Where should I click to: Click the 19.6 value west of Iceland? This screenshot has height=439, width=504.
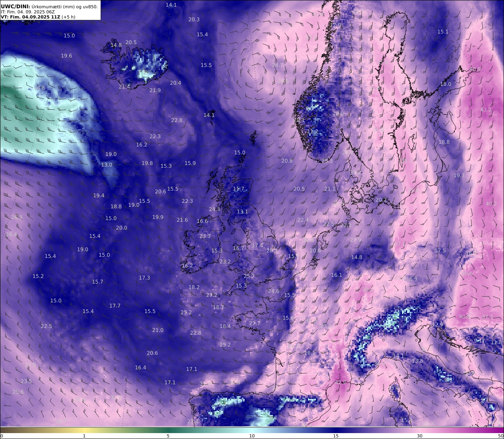click(x=67, y=56)
